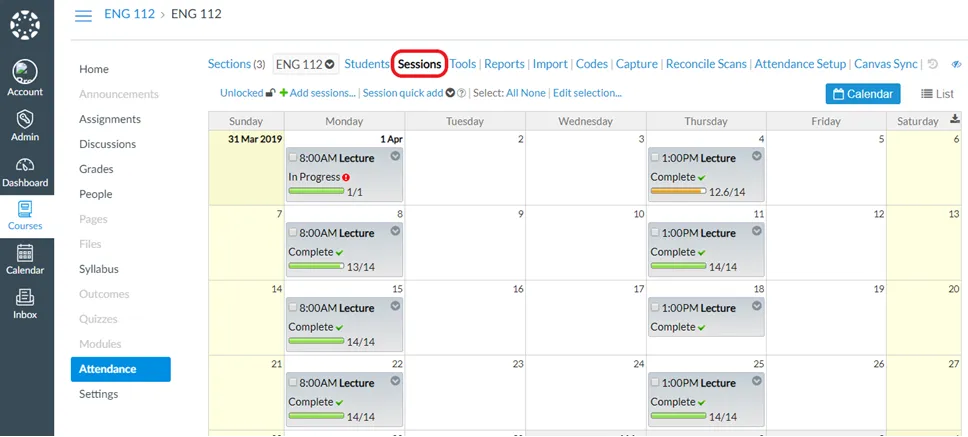This screenshot has height=437, width=968.
Task: Toggle the eye visibility icon at top right
Action: click(957, 64)
